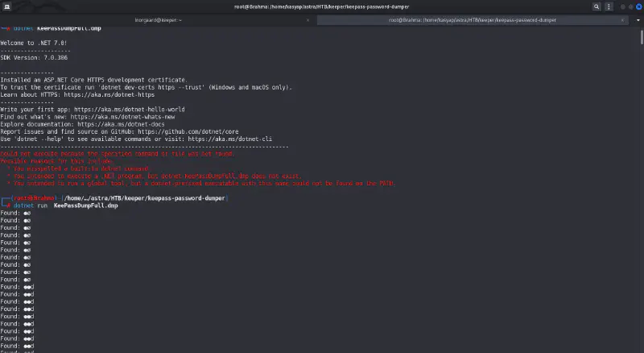Click the window title text in title bar
Image resolution: width=644 pixels, height=353 pixels.
coord(322,6)
